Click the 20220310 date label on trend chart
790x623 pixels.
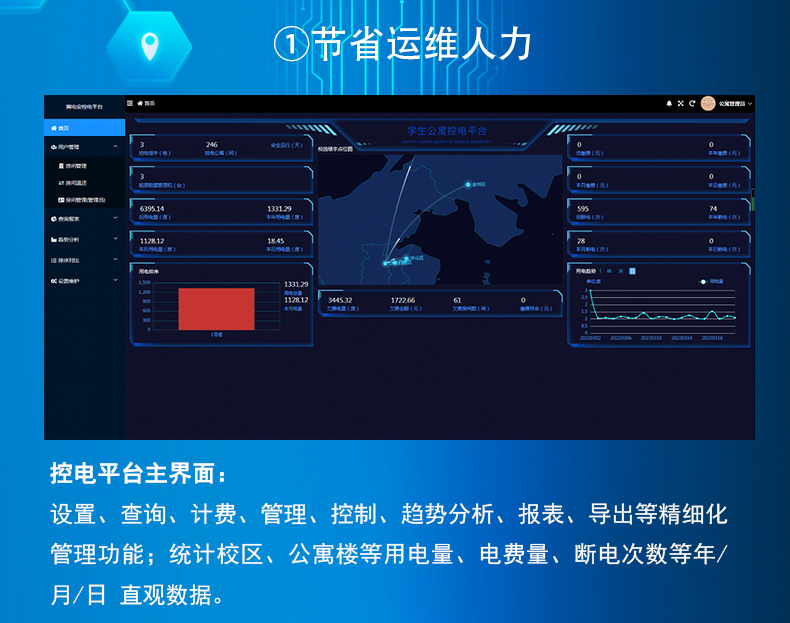pyautogui.click(x=651, y=338)
